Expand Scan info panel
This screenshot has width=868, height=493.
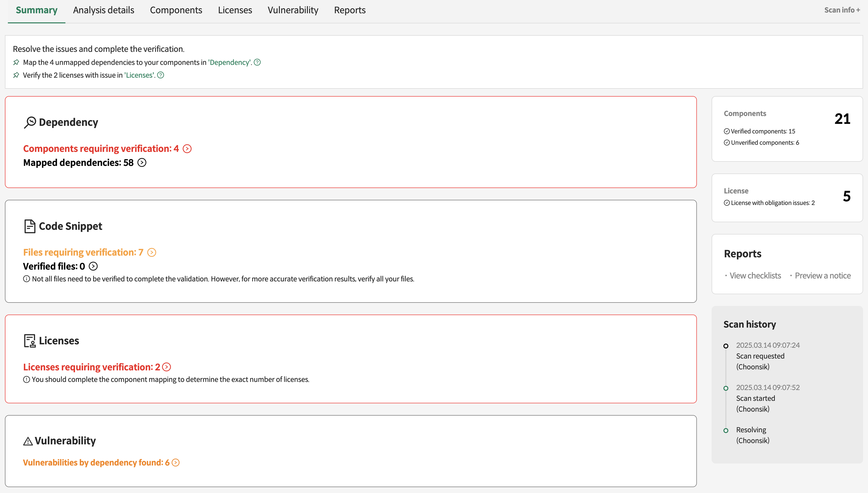click(x=842, y=10)
